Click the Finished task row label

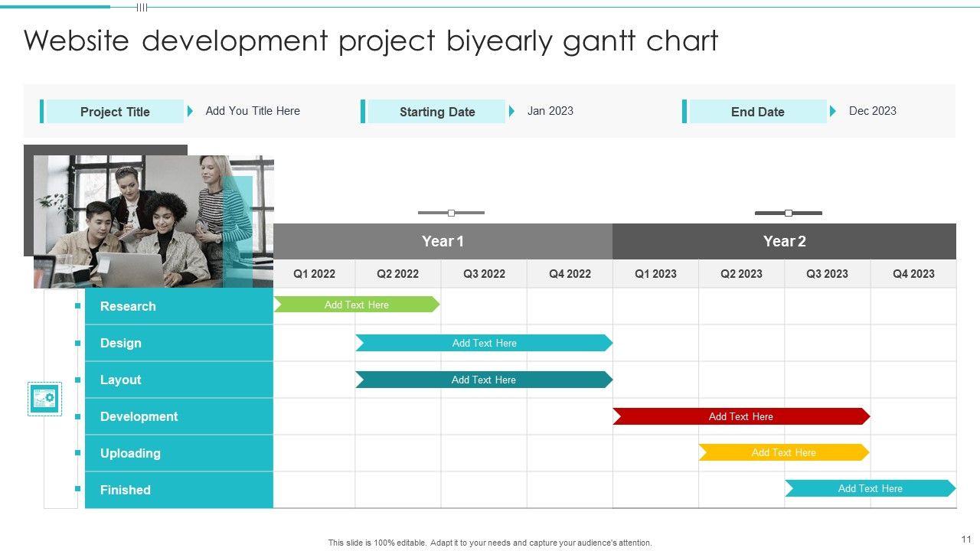(x=179, y=490)
